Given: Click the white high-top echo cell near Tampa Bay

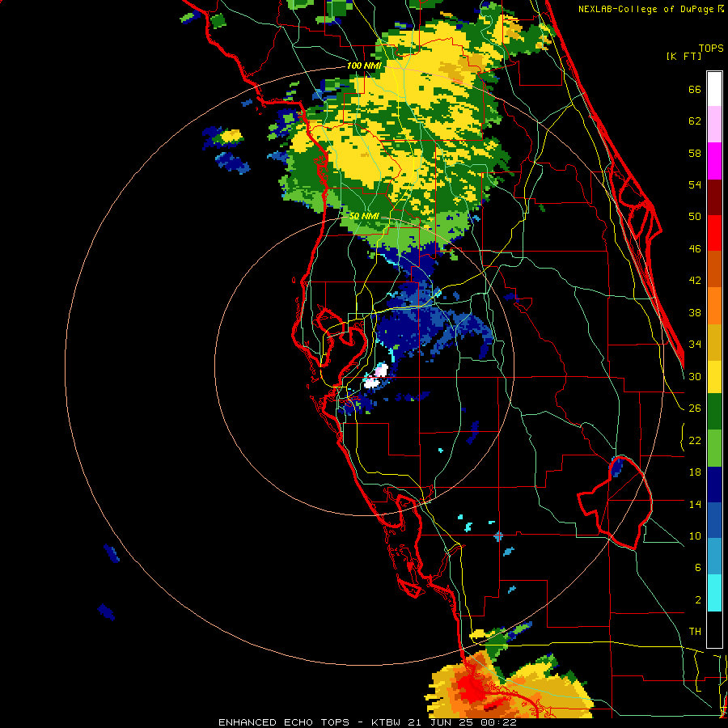Looking at the screenshot, I should coord(375,377).
